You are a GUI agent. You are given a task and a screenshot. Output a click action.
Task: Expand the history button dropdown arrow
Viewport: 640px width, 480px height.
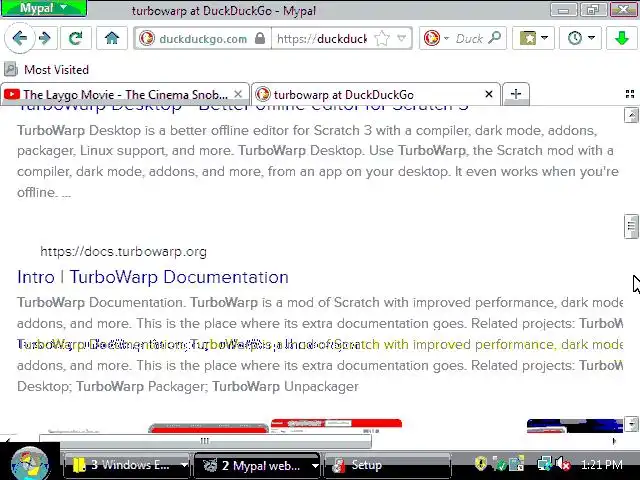[x=591, y=38]
